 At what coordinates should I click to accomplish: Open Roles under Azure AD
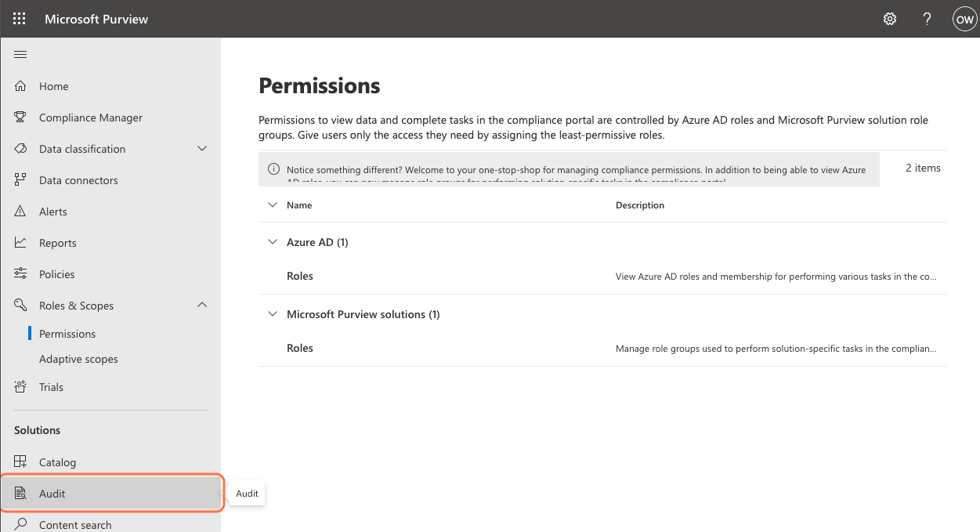300,276
